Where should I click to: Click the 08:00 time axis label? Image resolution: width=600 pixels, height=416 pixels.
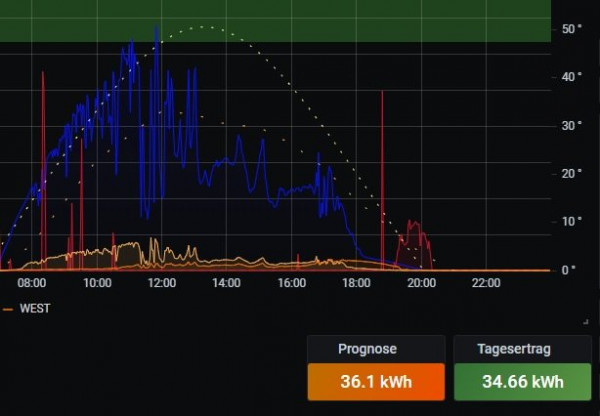click(32, 284)
